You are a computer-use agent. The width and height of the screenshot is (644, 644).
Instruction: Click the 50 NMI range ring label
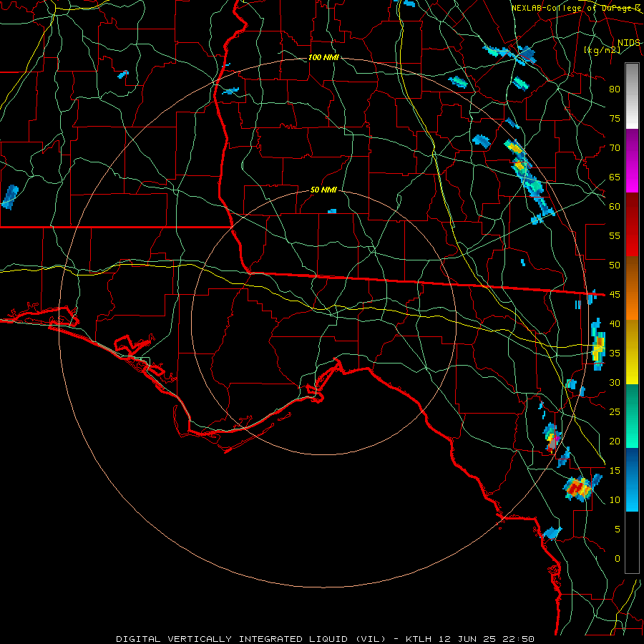pos(323,190)
